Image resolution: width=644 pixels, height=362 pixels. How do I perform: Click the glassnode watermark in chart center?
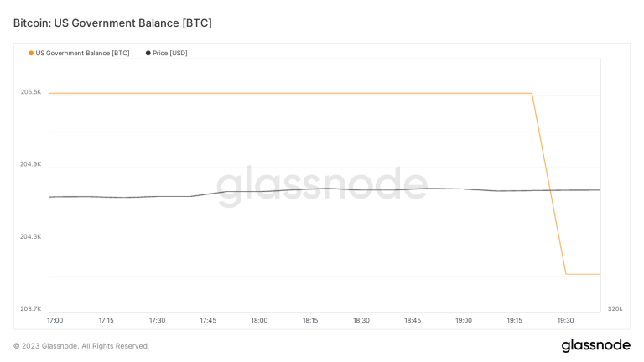tap(322, 184)
